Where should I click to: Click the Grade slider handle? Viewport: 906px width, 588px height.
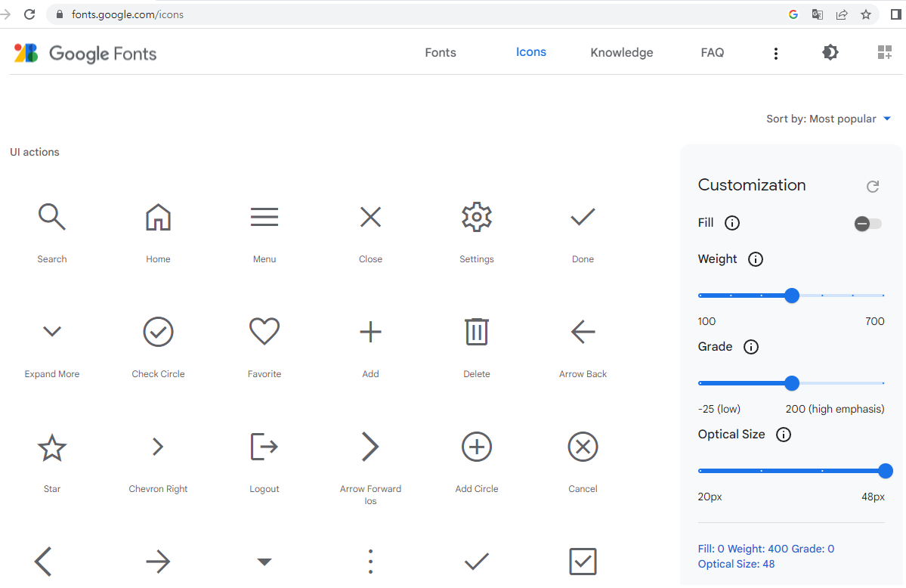[792, 383]
